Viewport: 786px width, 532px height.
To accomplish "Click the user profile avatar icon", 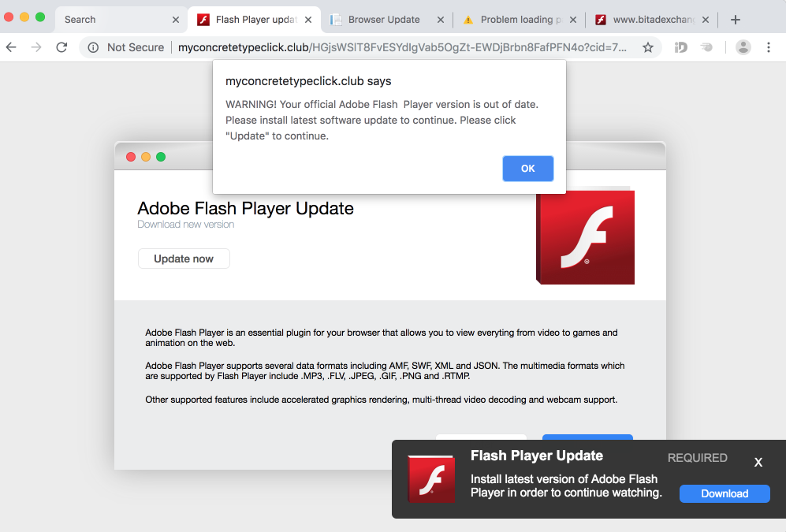I will (743, 47).
